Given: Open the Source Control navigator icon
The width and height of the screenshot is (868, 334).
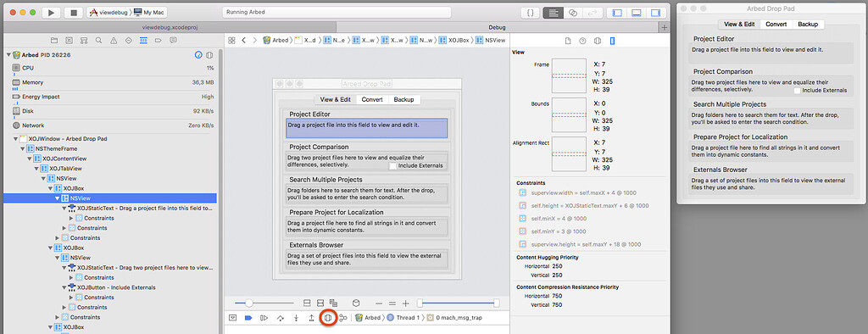Looking at the screenshot, I should coord(69,41).
